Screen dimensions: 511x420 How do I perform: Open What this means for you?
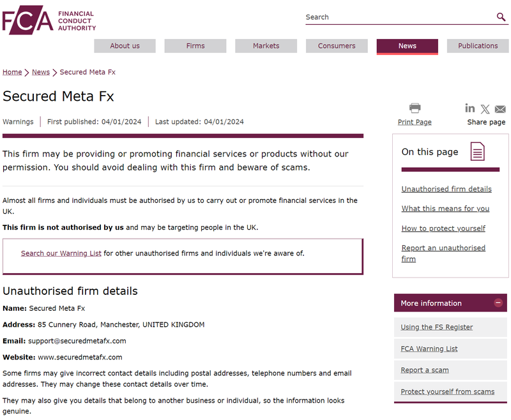(x=445, y=208)
